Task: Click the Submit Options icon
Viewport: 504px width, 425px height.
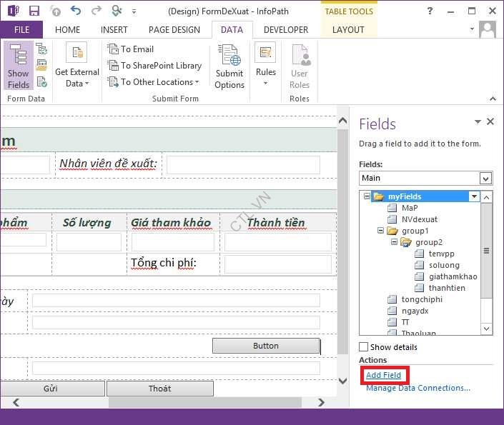Action: pos(229,66)
